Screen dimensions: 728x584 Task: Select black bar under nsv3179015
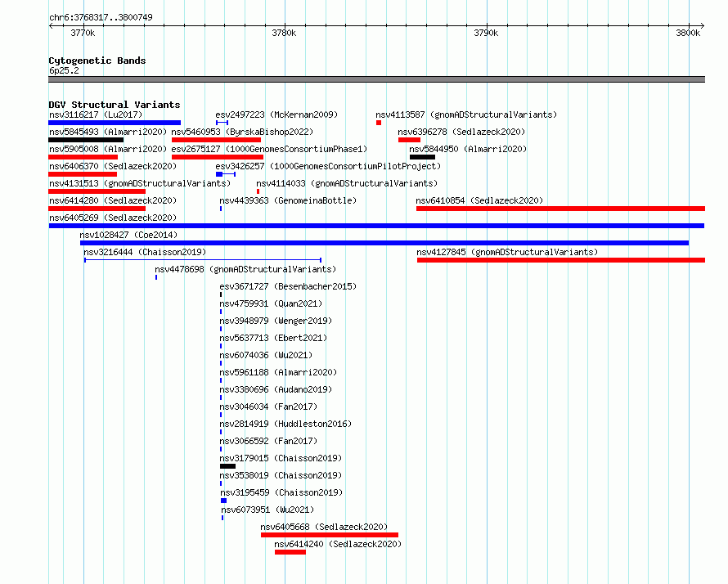coord(227,466)
